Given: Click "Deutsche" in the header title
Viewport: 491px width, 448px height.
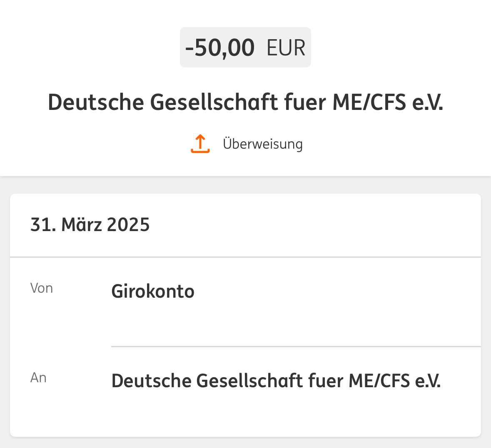Looking at the screenshot, I should 95,102.
